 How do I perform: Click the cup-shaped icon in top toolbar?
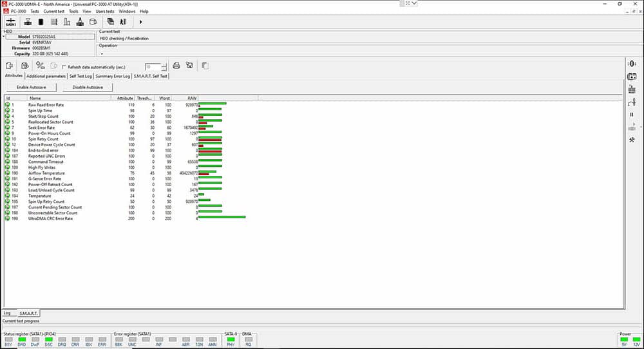point(93,22)
